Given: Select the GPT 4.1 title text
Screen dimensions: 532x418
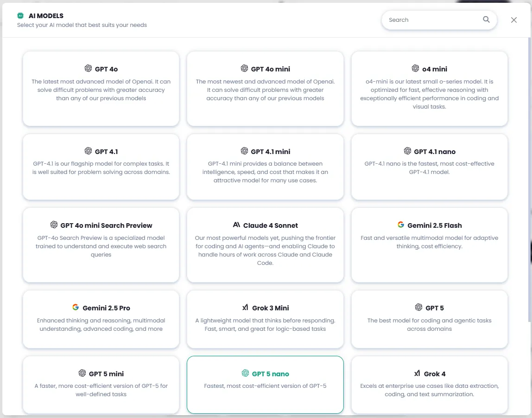Looking at the screenshot, I should coord(106,152).
